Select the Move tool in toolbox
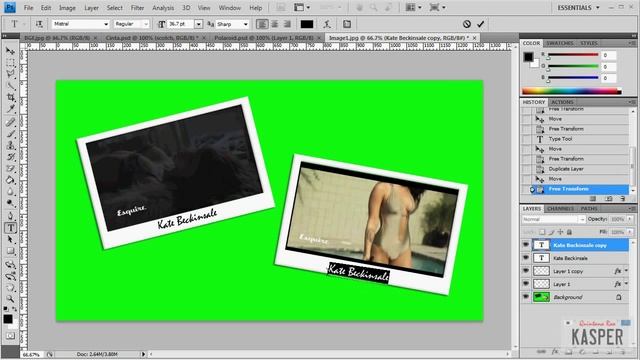Screen dimensions: 640x360 pos(10,51)
